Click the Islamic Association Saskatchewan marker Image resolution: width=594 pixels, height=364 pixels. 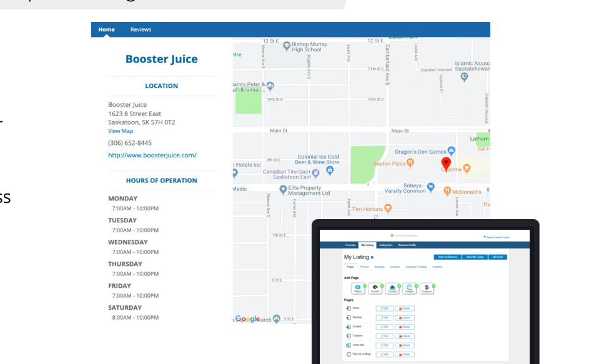(x=465, y=77)
